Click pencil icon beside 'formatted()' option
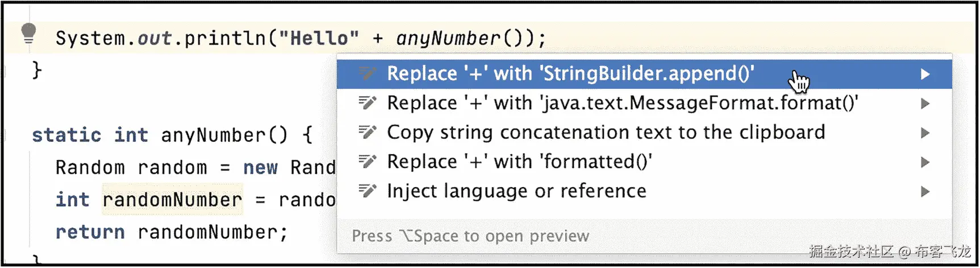The height and width of the screenshot is (268, 980). (x=367, y=162)
